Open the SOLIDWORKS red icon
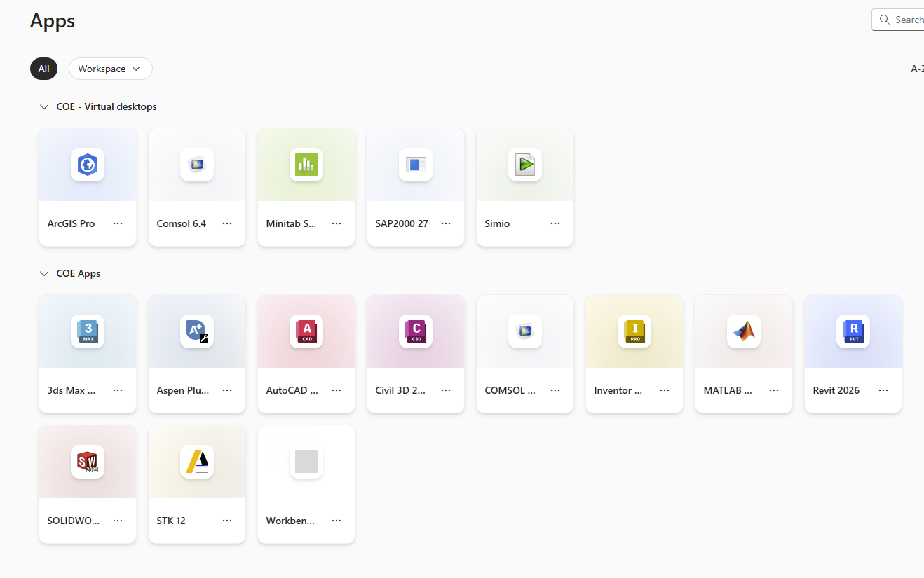 coord(88,462)
